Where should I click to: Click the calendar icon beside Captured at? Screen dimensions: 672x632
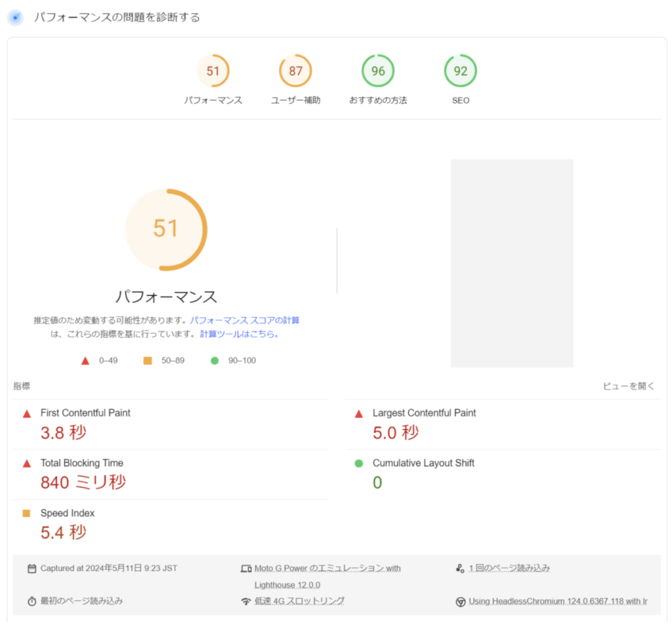pos(31,568)
